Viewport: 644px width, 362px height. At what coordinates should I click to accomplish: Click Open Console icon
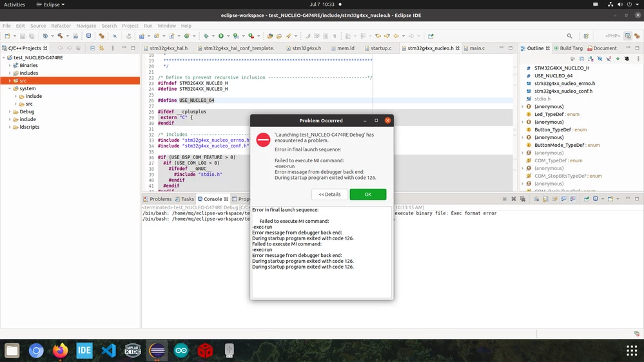610,199
